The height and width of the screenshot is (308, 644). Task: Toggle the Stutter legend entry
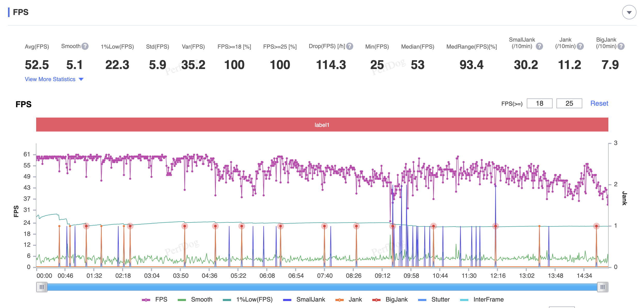click(x=434, y=299)
